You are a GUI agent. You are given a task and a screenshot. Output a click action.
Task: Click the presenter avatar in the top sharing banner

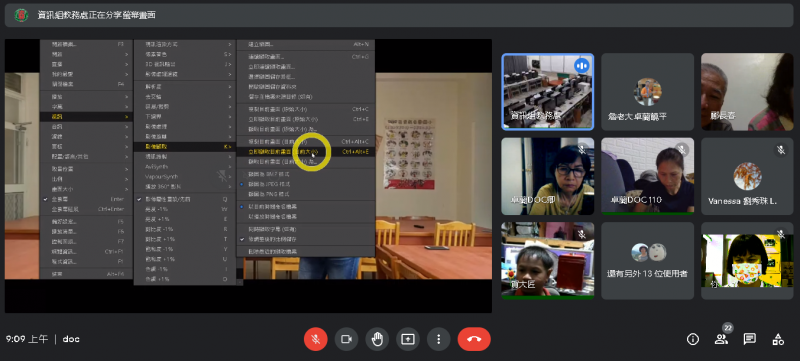[21, 15]
